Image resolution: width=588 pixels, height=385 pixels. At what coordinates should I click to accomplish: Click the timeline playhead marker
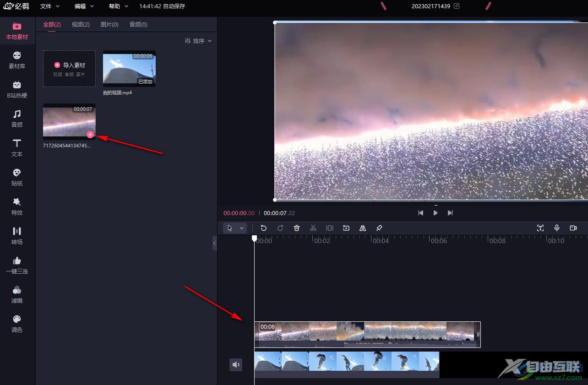coord(255,239)
